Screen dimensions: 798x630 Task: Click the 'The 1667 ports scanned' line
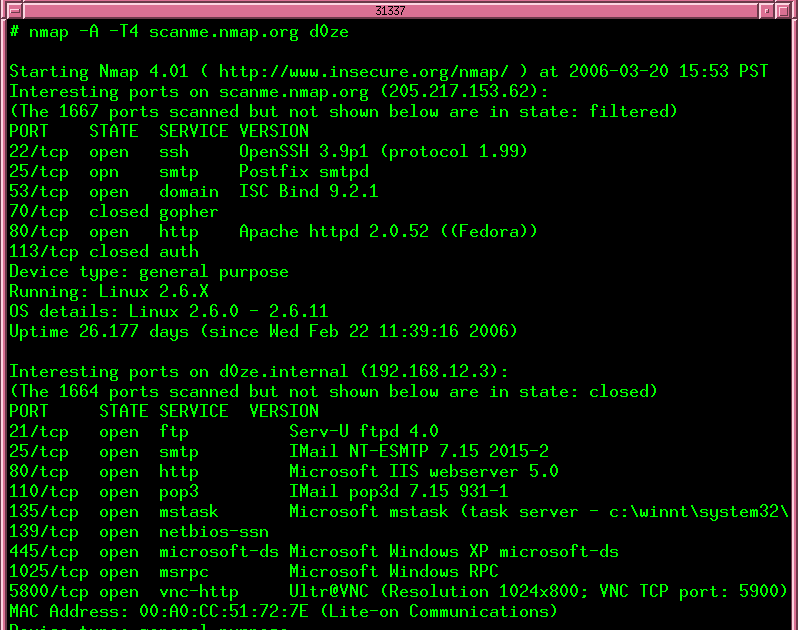pos(344,111)
